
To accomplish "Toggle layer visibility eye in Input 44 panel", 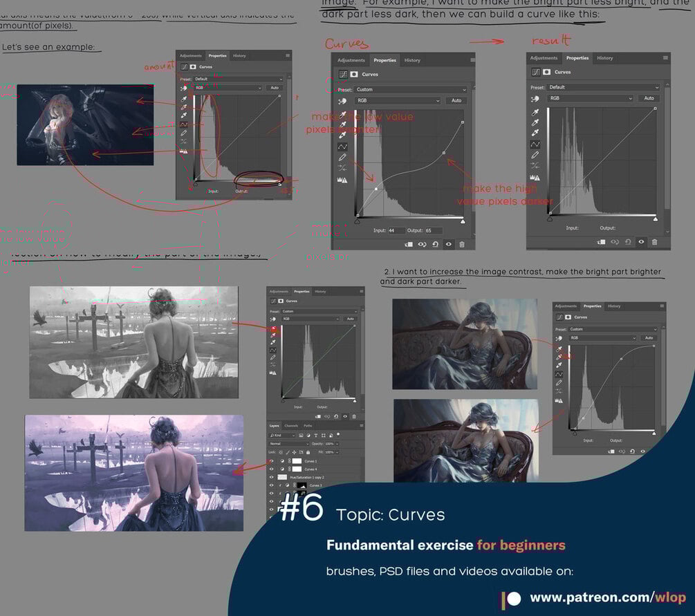I will pyautogui.click(x=449, y=244).
